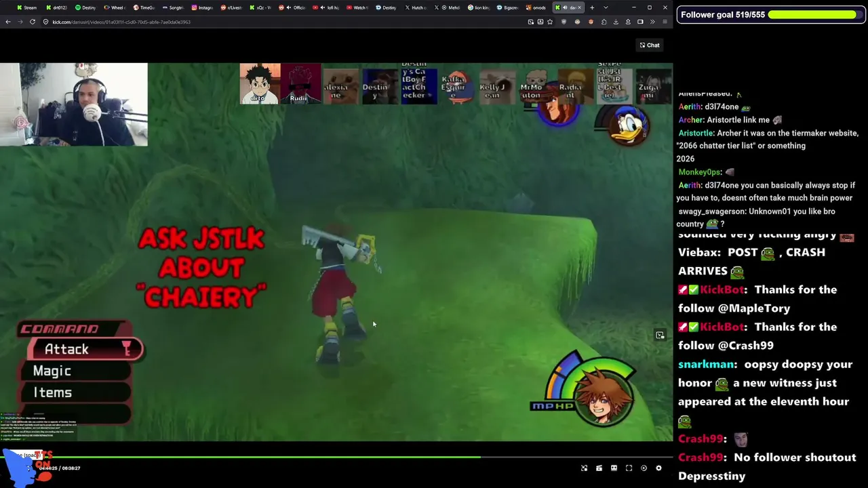
Task: Toggle theater mode on the video player
Action: (x=614, y=468)
